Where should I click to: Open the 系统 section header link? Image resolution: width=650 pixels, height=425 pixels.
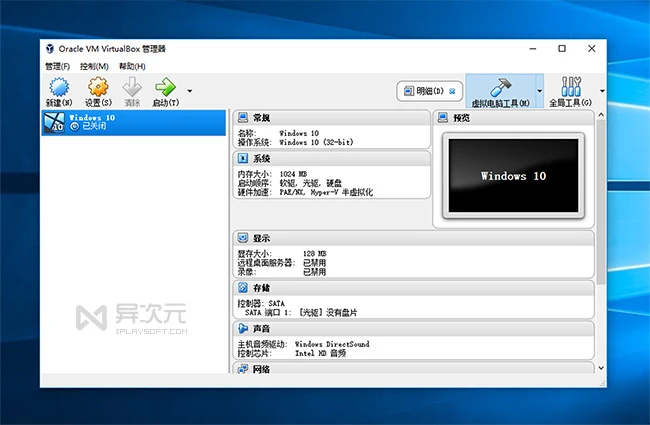261,158
